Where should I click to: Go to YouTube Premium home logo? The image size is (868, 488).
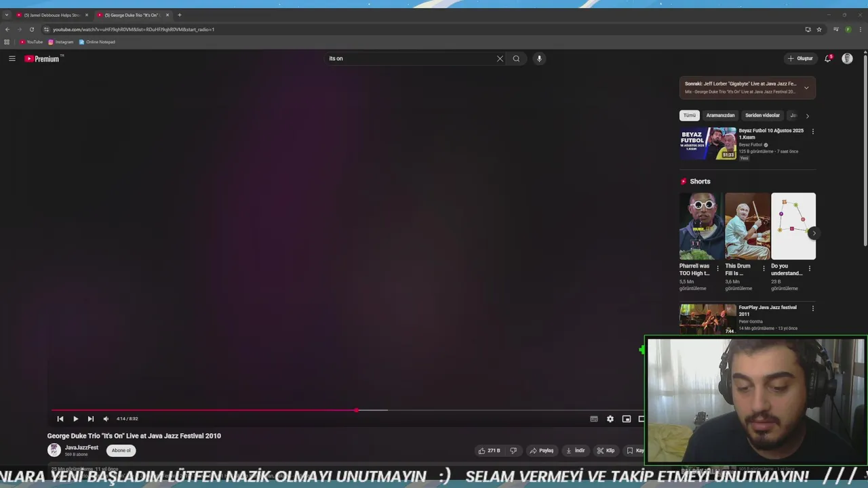[x=43, y=59]
